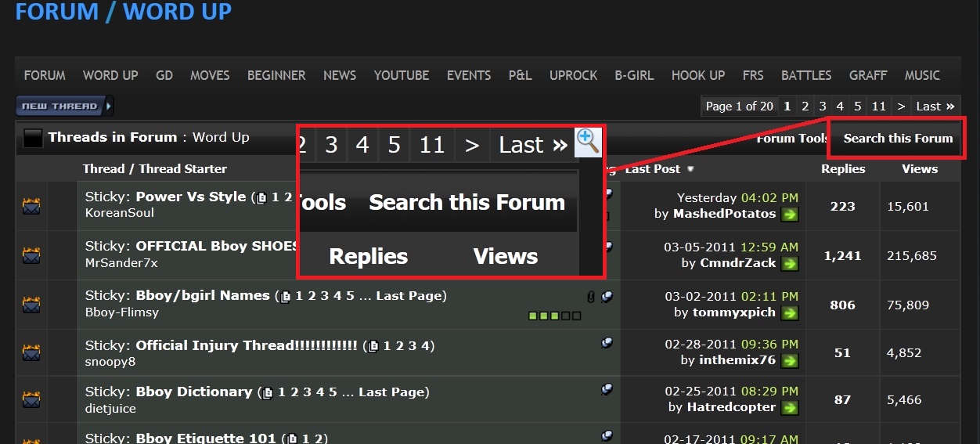
Task: Click the Last Post sort arrow
Action: [690, 169]
